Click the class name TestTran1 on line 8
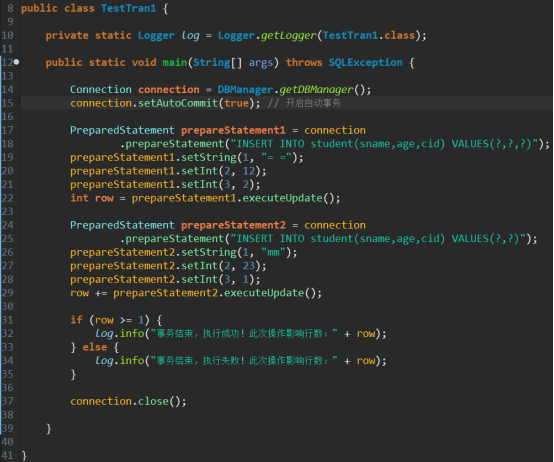 coord(129,8)
